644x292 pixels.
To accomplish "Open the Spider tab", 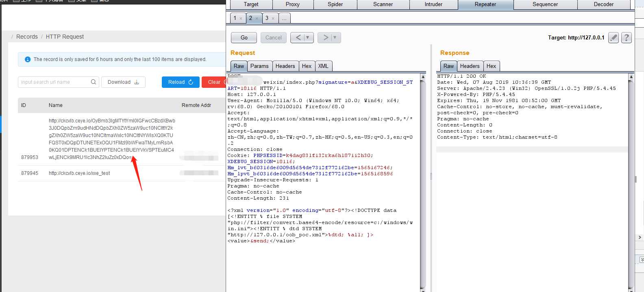I will (335, 4).
